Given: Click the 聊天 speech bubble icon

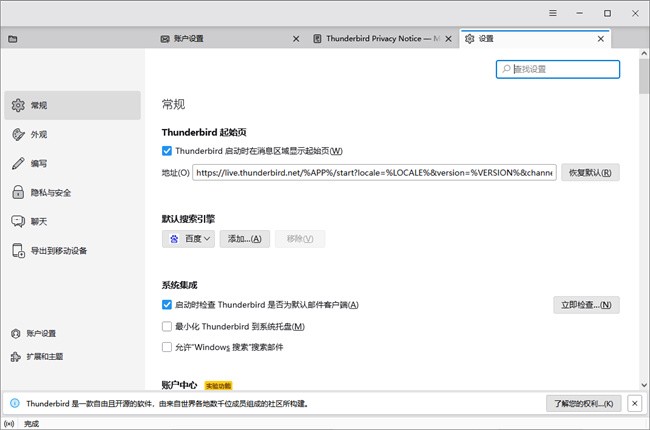Looking at the screenshot, I should [x=17, y=221].
